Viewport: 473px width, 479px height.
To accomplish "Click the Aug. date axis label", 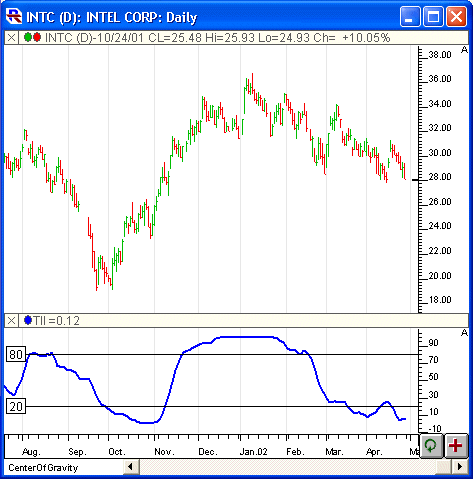I will (31, 452).
